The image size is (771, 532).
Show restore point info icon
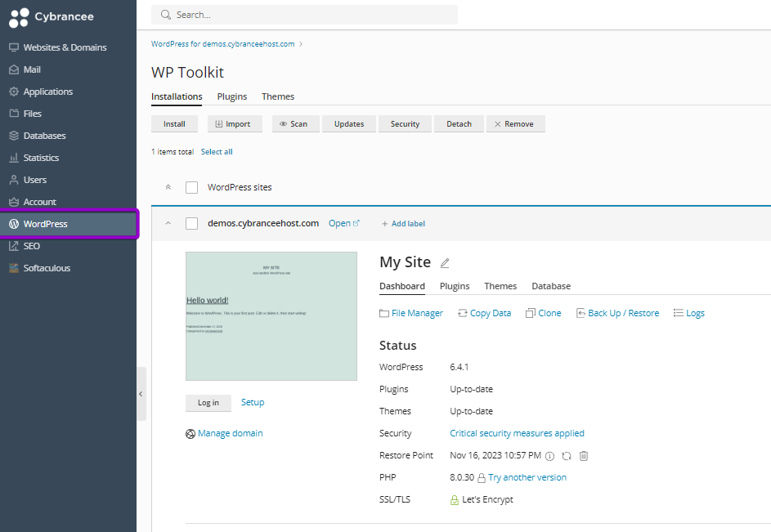point(549,456)
